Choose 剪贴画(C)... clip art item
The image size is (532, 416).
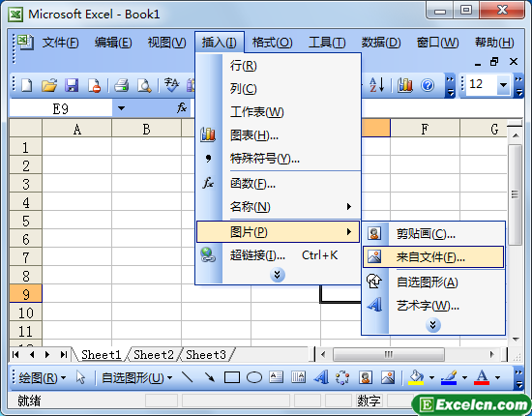tap(433, 233)
